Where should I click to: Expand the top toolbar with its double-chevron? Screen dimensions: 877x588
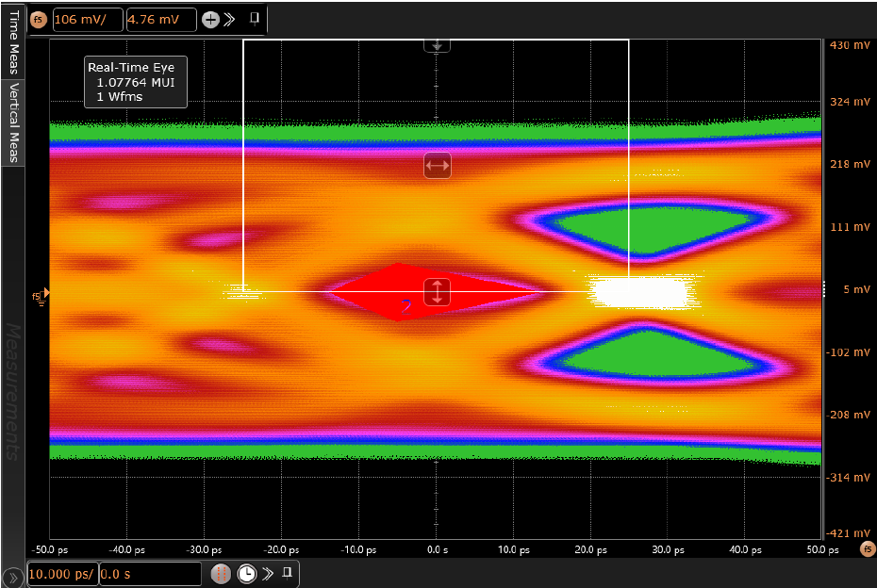pos(231,19)
